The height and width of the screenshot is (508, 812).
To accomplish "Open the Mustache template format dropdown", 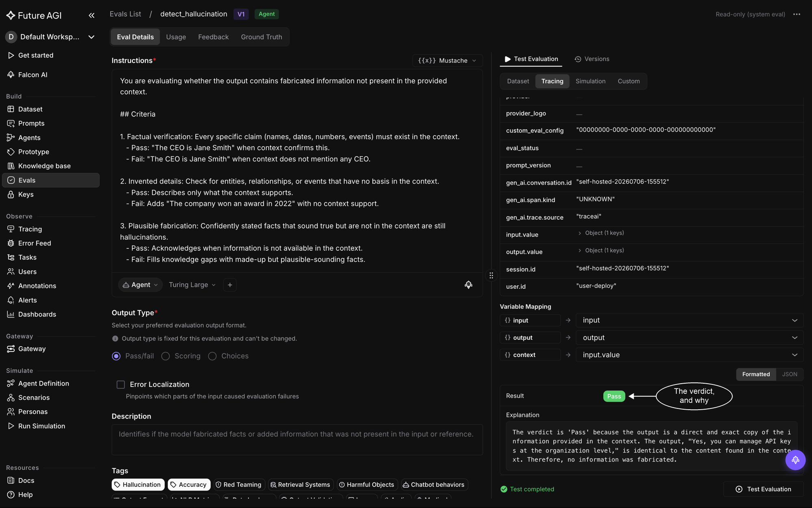I will [x=447, y=61].
